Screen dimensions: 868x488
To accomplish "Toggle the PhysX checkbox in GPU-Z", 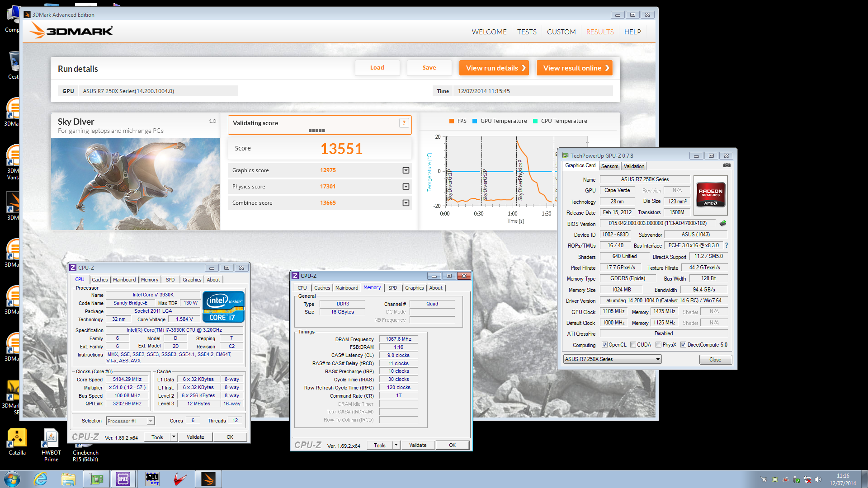I will click(658, 345).
